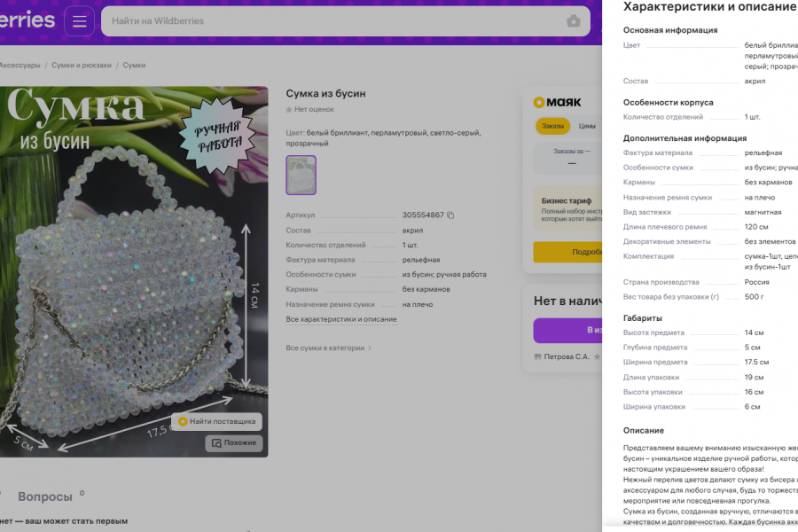This screenshot has width=798, height=532.
Task: Click the camera search-by-photo icon
Action: click(574, 21)
